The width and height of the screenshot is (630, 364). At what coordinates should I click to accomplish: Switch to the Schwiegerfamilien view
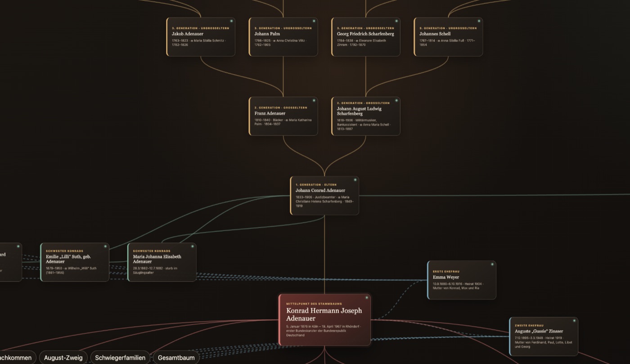pyautogui.click(x=120, y=358)
